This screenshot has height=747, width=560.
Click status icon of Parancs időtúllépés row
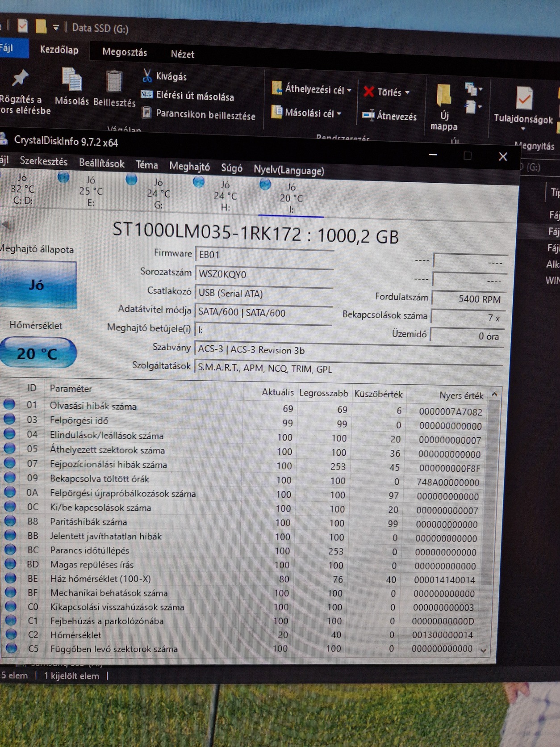[10, 550]
